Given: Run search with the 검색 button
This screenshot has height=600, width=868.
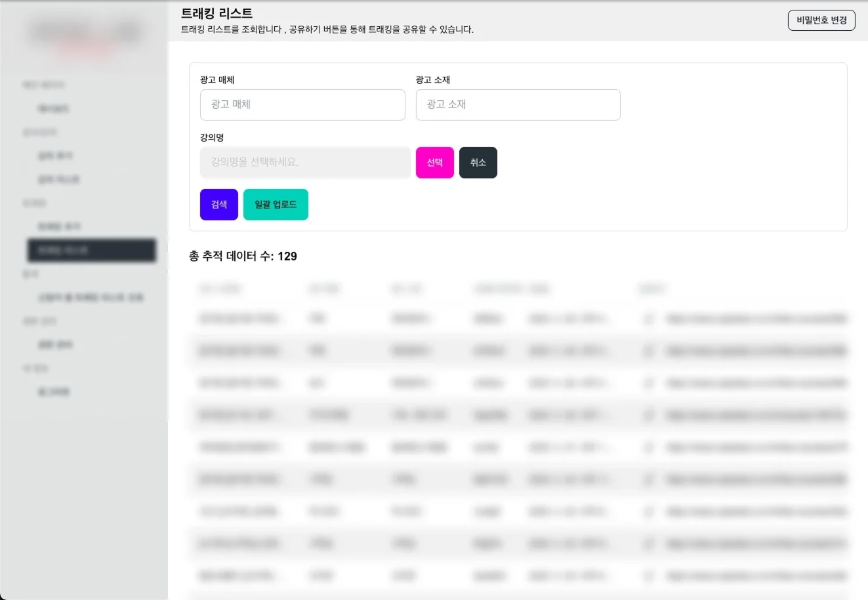Looking at the screenshot, I should (x=219, y=205).
